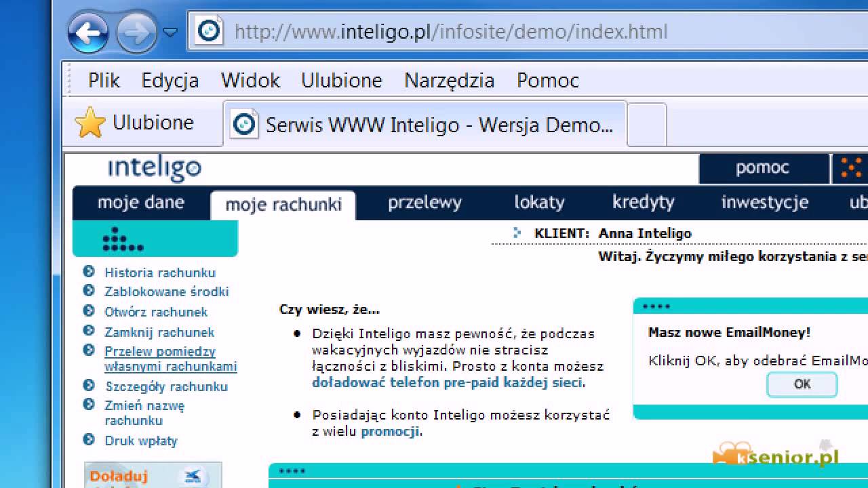Image resolution: width=868 pixels, height=488 pixels.
Task: Follow the promocji link
Action: point(391,431)
